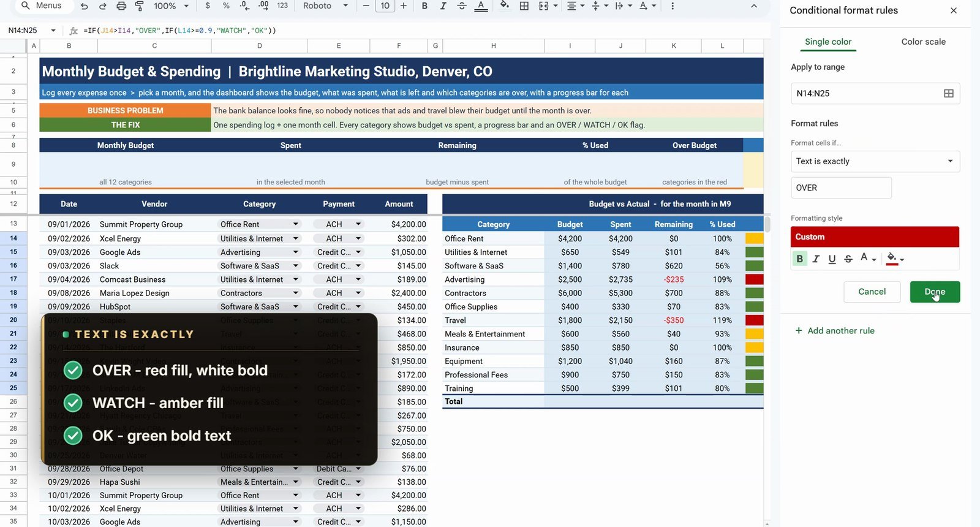
Task: Click the Print icon
Action: click(121, 6)
